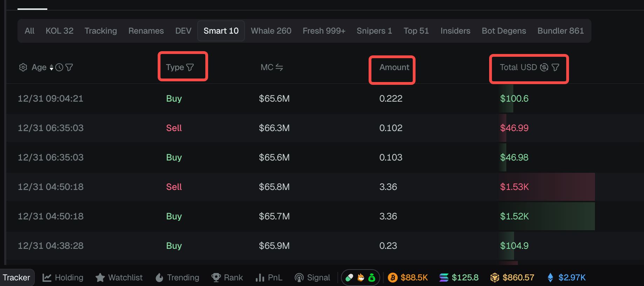Open the Watchlist from bottom bar
This screenshot has height=286, width=644.
click(119, 278)
